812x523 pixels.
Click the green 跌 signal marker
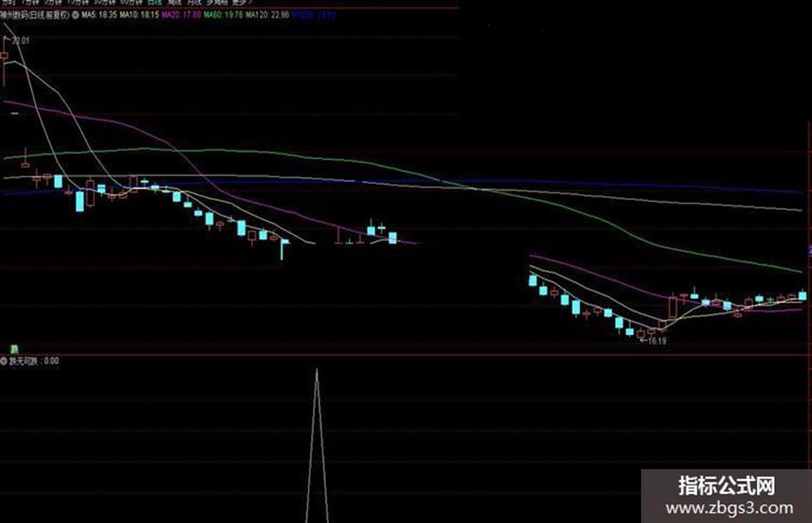[14, 350]
